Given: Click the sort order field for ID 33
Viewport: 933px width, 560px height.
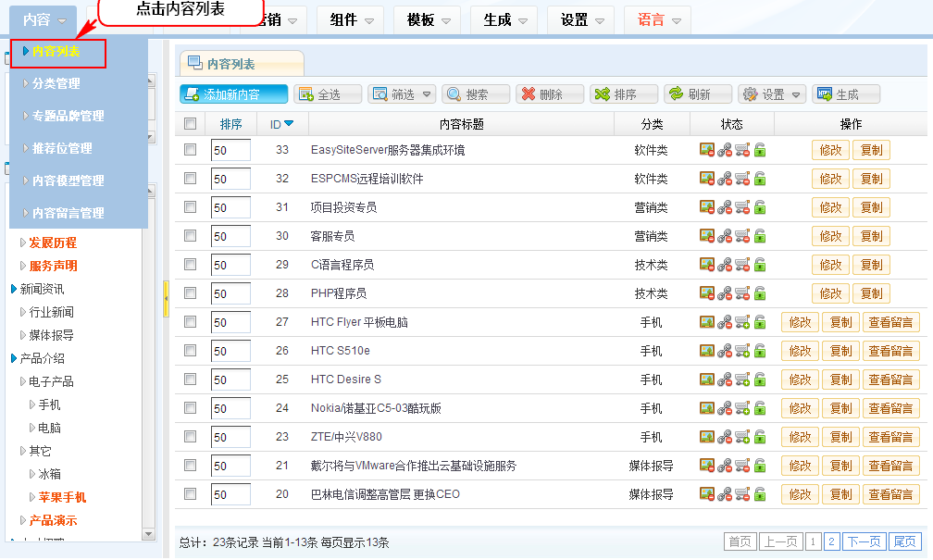Looking at the screenshot, I should 230,150.
